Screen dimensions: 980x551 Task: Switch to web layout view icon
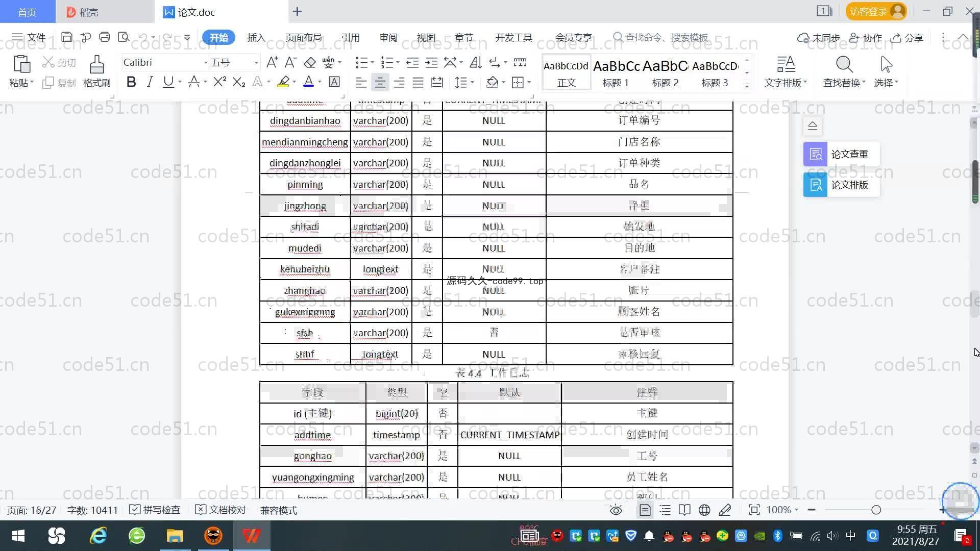click(x=704, y=510)
